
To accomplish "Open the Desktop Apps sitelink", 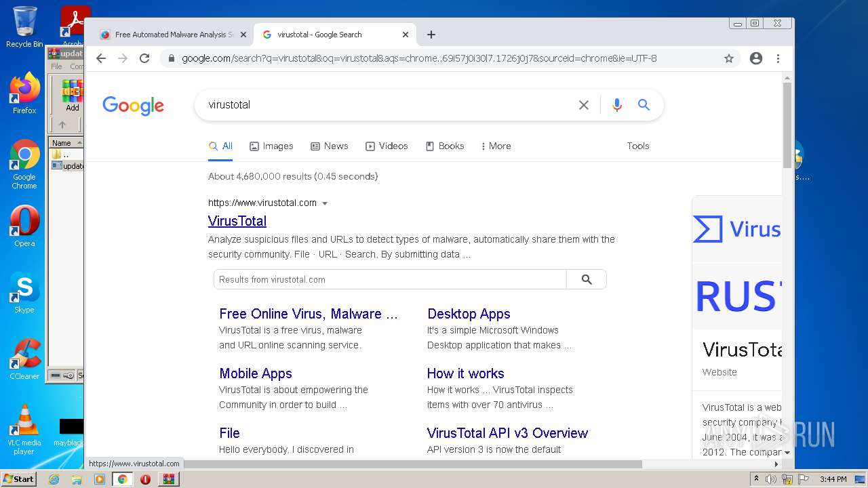I will [x=469, y=314].
